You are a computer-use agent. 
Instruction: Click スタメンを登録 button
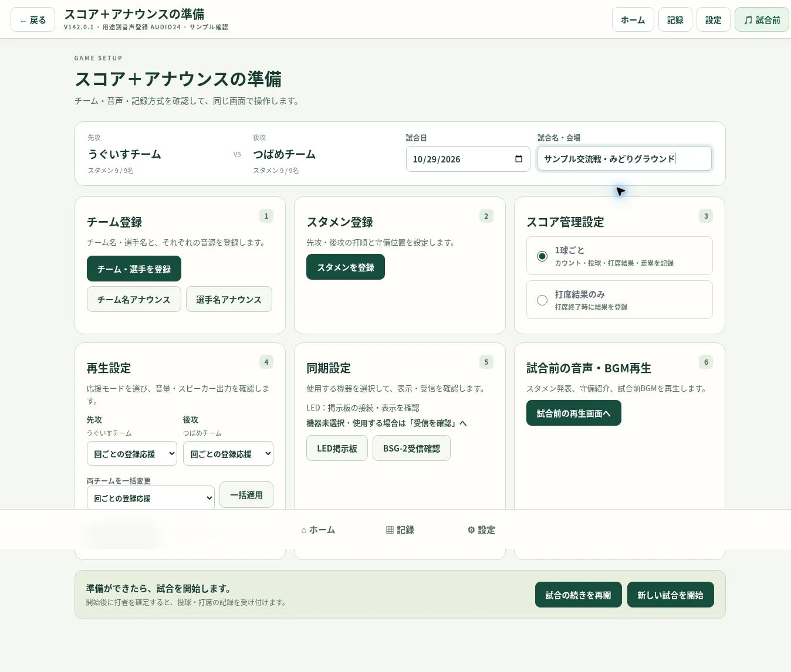(346, 267)
